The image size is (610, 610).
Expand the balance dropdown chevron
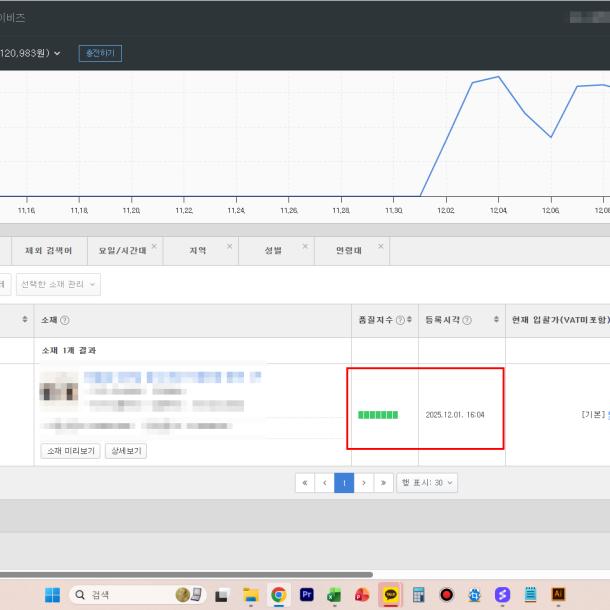coord(57,53)
